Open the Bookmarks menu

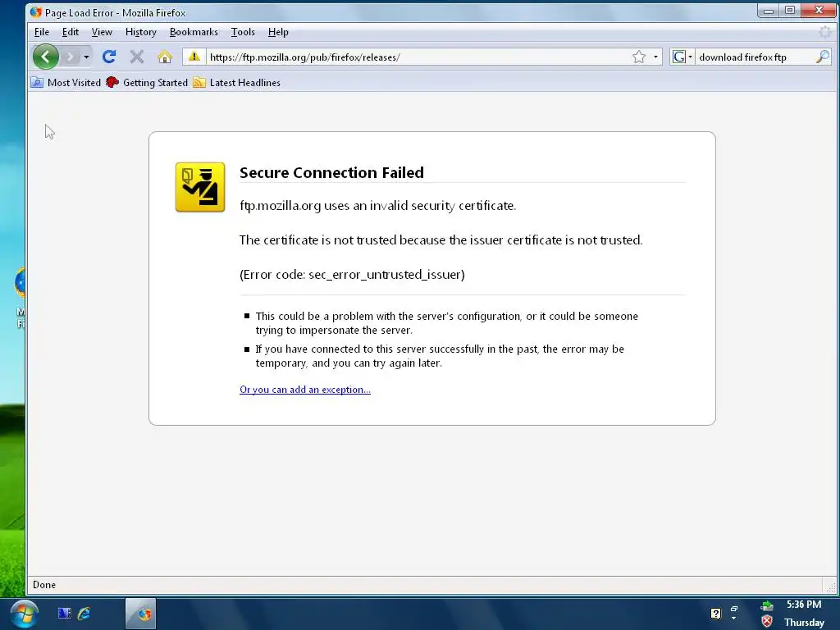click(x=194, y=32)
